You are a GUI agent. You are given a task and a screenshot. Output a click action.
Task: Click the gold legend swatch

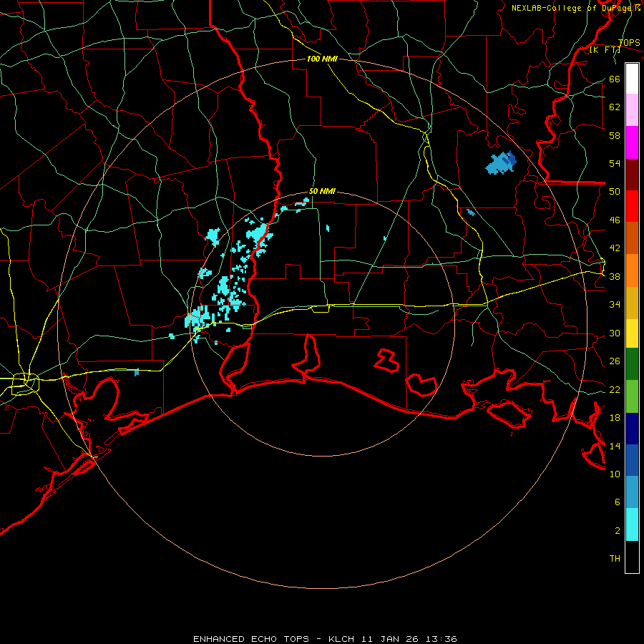click(x=632, y=303)
